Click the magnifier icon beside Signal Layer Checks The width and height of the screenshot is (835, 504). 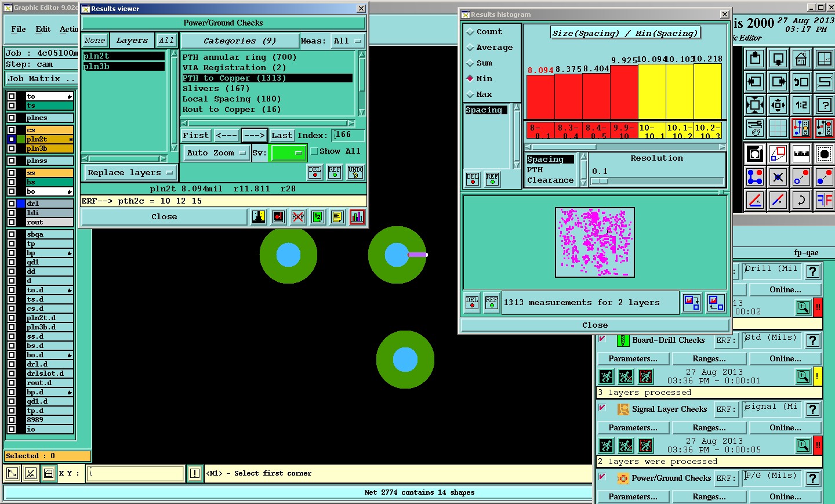(x=803, y=445)
